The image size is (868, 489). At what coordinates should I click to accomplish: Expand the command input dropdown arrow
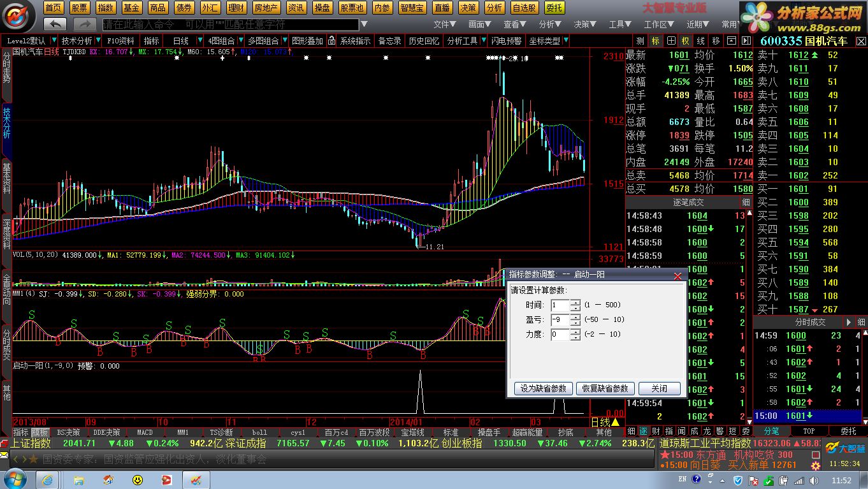(x=363, y=25)
